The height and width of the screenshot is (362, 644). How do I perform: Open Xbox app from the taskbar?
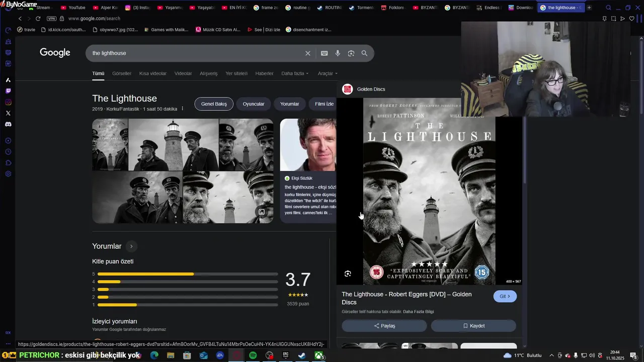tap(319, 355)
